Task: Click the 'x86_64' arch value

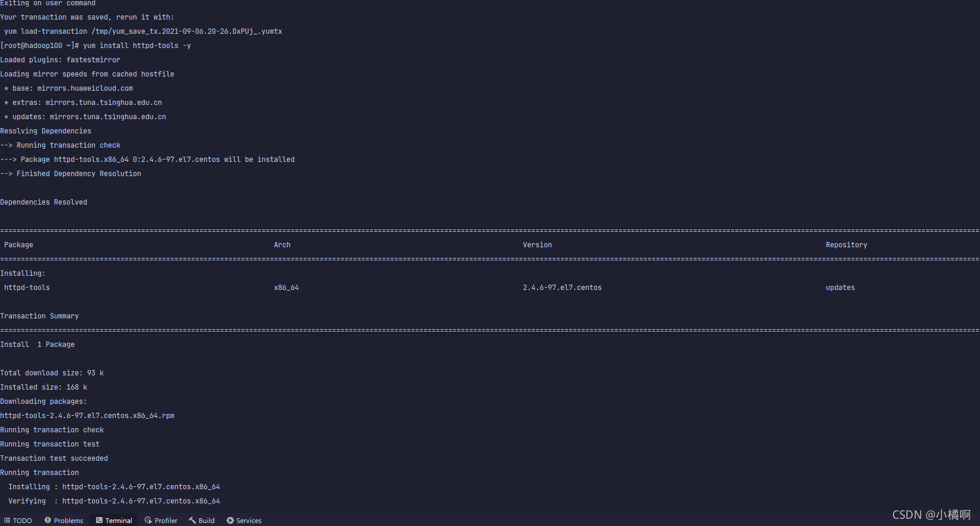Action: (x=286, y=288)
